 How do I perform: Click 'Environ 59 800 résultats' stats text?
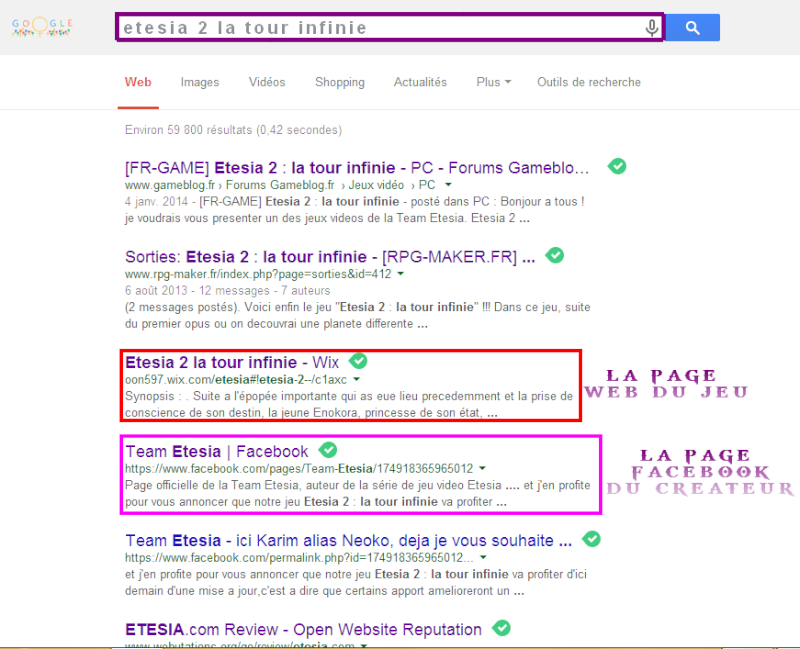(233, 130)
